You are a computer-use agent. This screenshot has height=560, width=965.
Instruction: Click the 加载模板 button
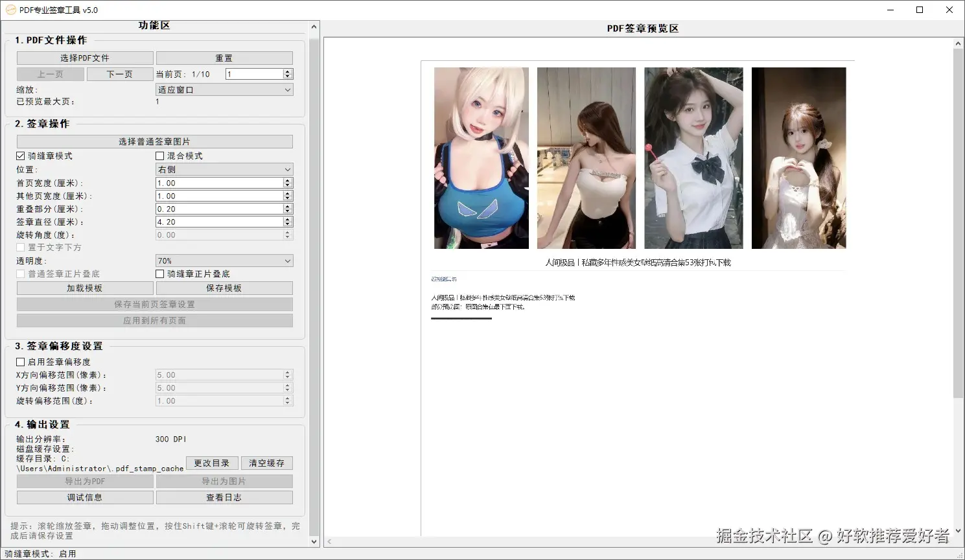point(85,288)
